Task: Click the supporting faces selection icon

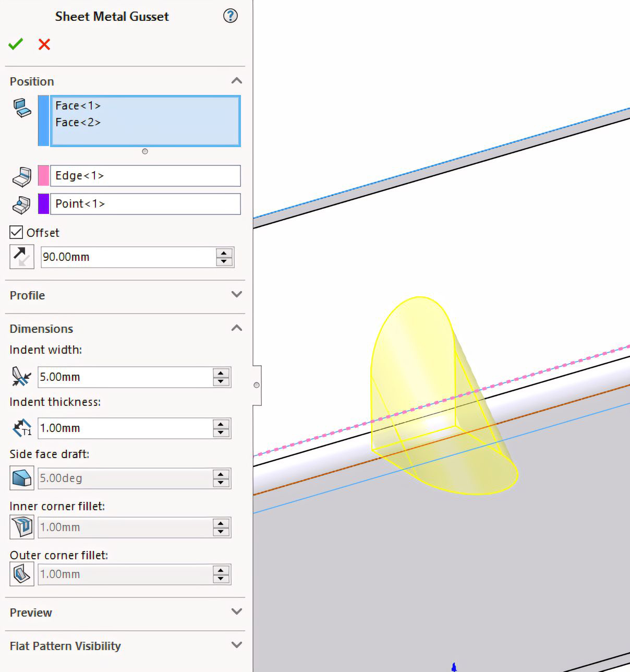Action: click(x=22, y=108)
